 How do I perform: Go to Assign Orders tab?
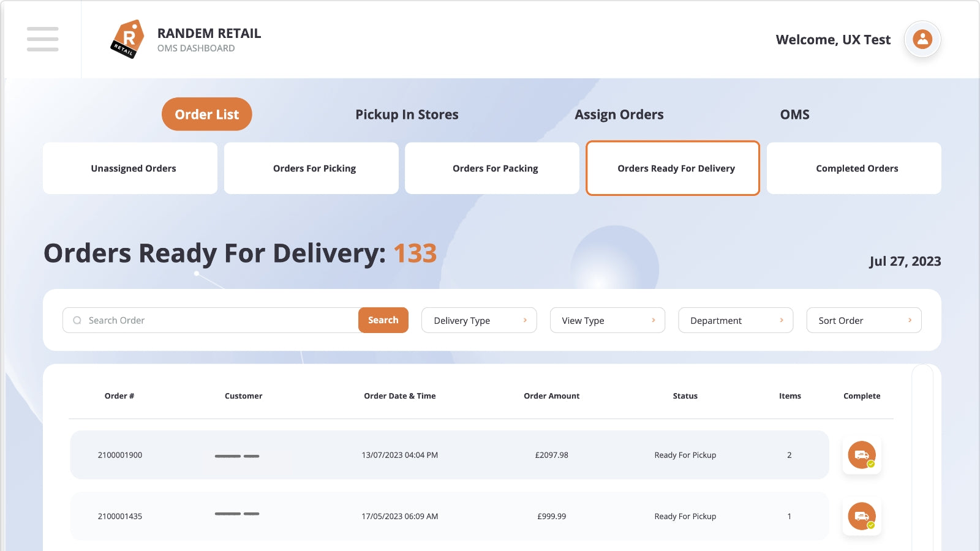(x=619, y=114)
